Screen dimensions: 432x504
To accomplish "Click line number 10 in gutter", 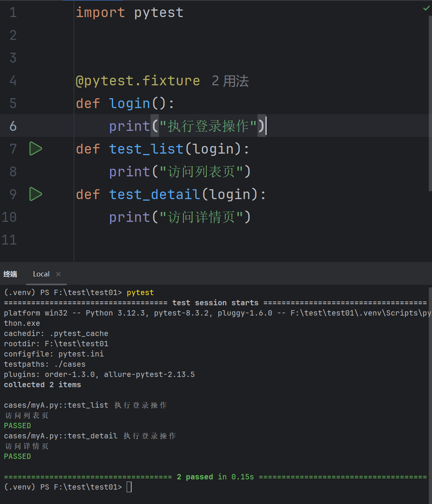I will click(x=9, y=217).
